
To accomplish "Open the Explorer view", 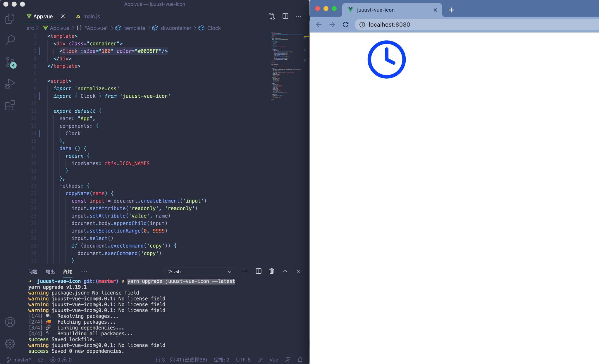I will click(x=10, y=18).
